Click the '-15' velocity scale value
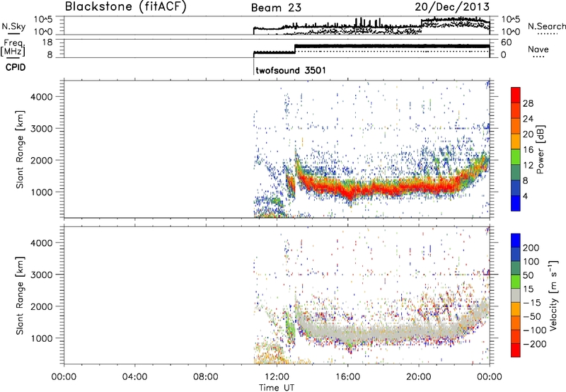The height and width of the screenshot is (392, 566). coord(531,302)
